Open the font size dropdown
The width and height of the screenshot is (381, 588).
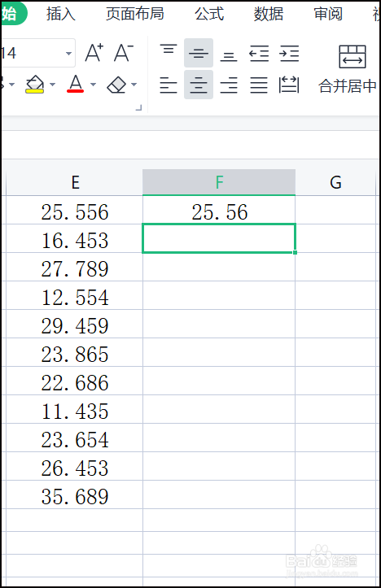(x=68, y=53)
